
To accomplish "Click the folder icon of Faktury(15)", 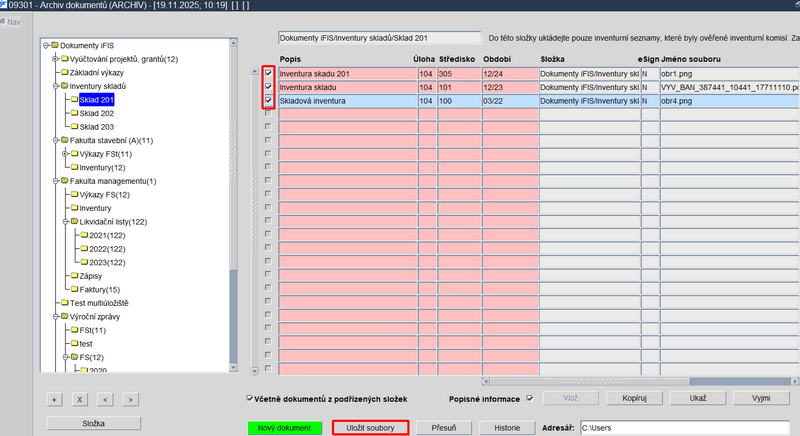I will click(x=74, y=289).
